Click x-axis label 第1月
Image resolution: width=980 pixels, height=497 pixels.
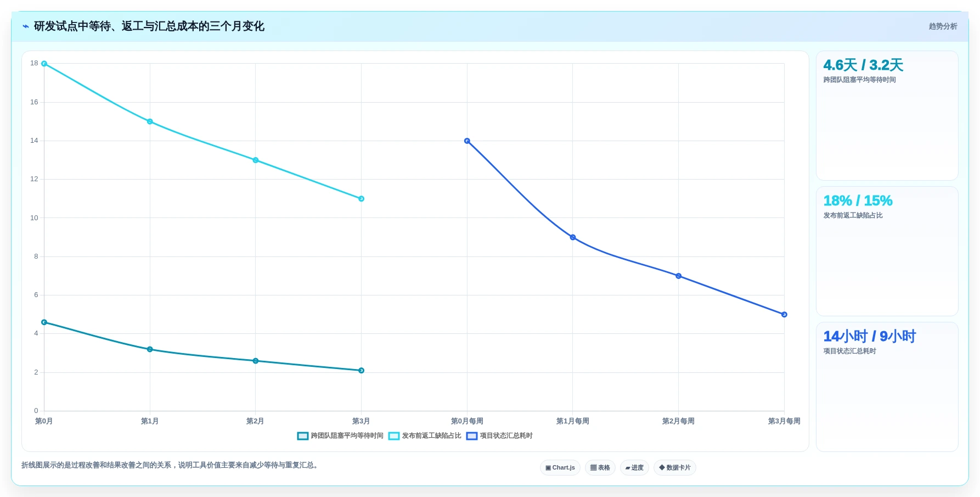150,421
